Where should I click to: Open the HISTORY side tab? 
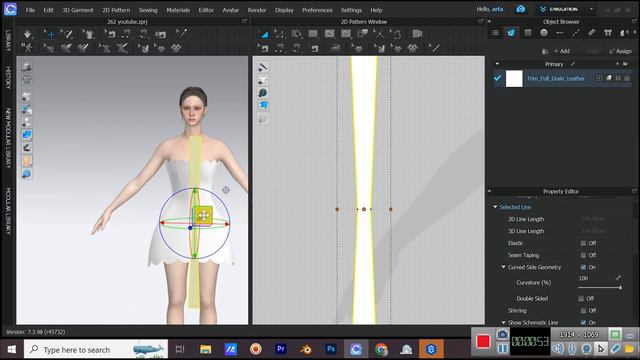[7, 78]
